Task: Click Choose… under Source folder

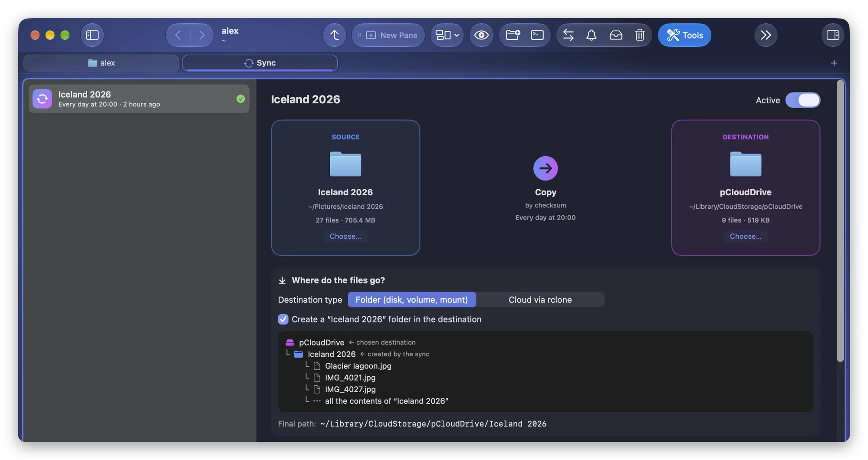Action: (345, 236)
